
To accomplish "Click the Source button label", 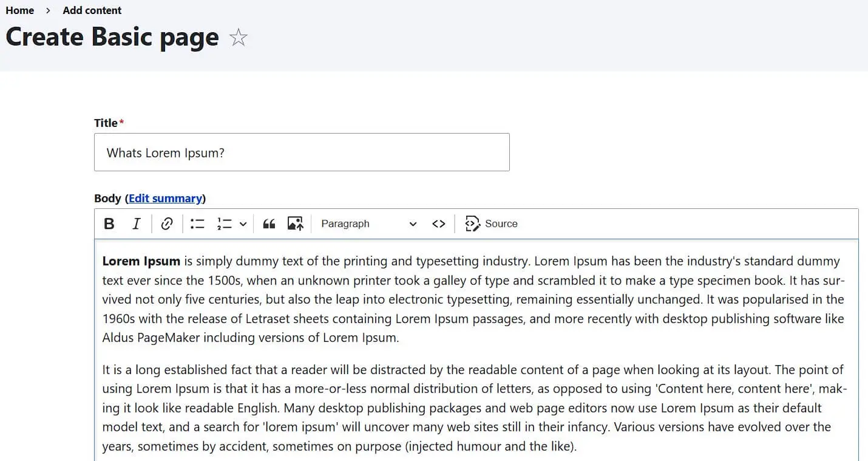I will tap(502, 224).
